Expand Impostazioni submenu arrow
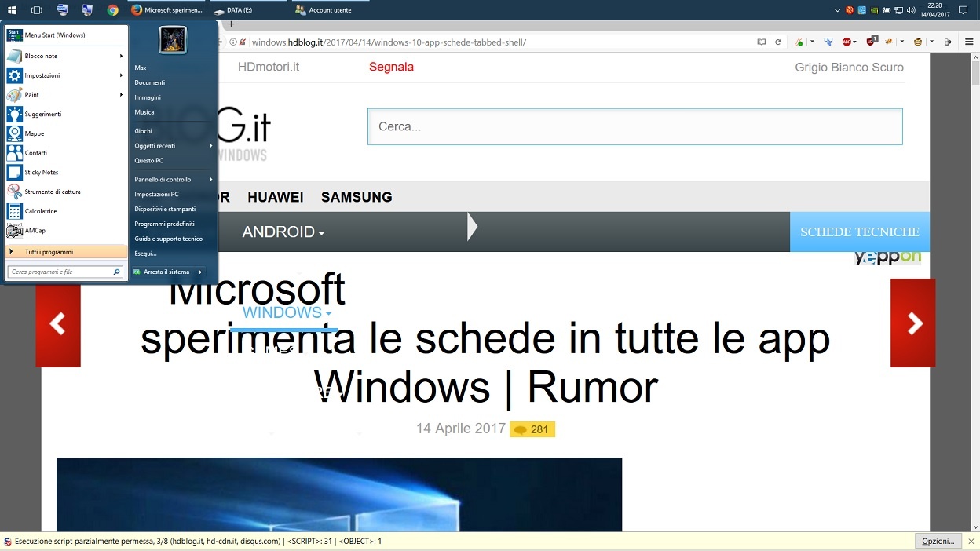Viewport: 980px width, 551px height. tap(121, 75)
